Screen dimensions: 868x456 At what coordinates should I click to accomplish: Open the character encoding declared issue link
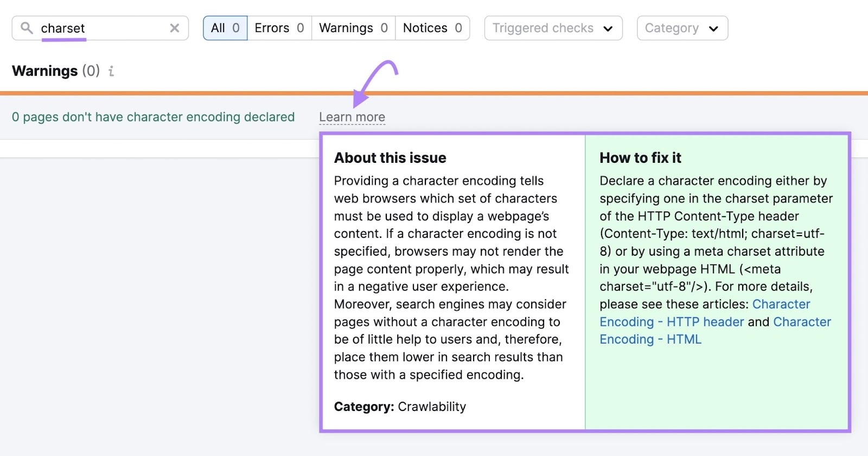tap(153, 117)
